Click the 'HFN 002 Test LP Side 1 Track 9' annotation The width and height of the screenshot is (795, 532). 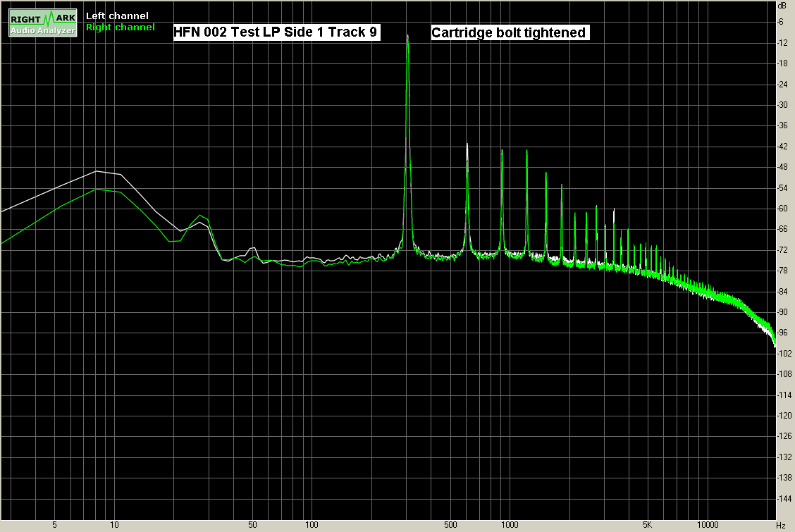pyautogui.click(x=276, y=32)
